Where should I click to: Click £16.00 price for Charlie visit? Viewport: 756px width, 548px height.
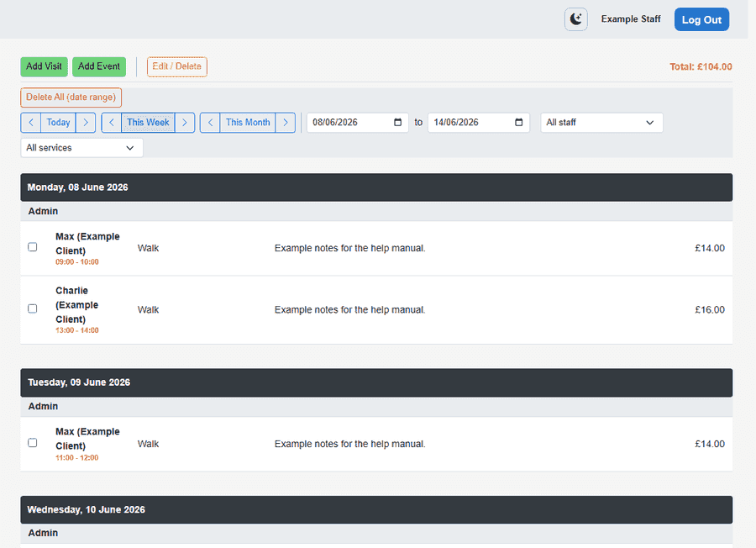point(709,309)
